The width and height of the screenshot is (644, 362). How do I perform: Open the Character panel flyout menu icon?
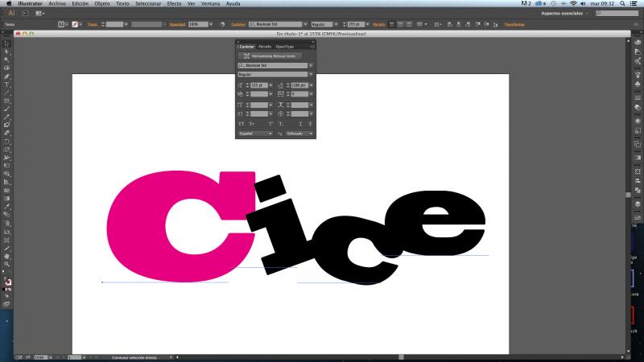(x=312, y=47)
